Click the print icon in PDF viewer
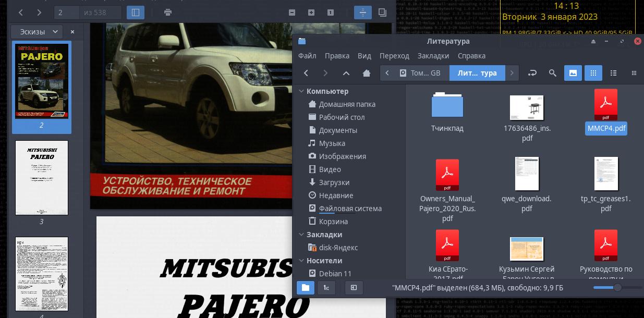The height and width of the screenshot is (318, 644). tap(167, 13)
